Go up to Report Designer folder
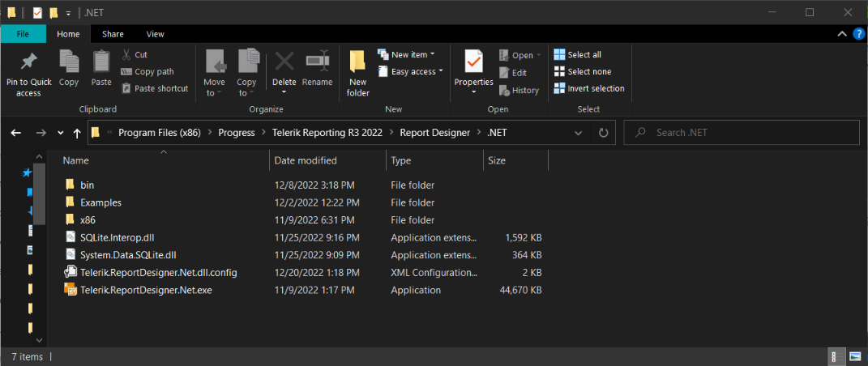Viewport: 868px width, 366px height. tap(77, 133)
